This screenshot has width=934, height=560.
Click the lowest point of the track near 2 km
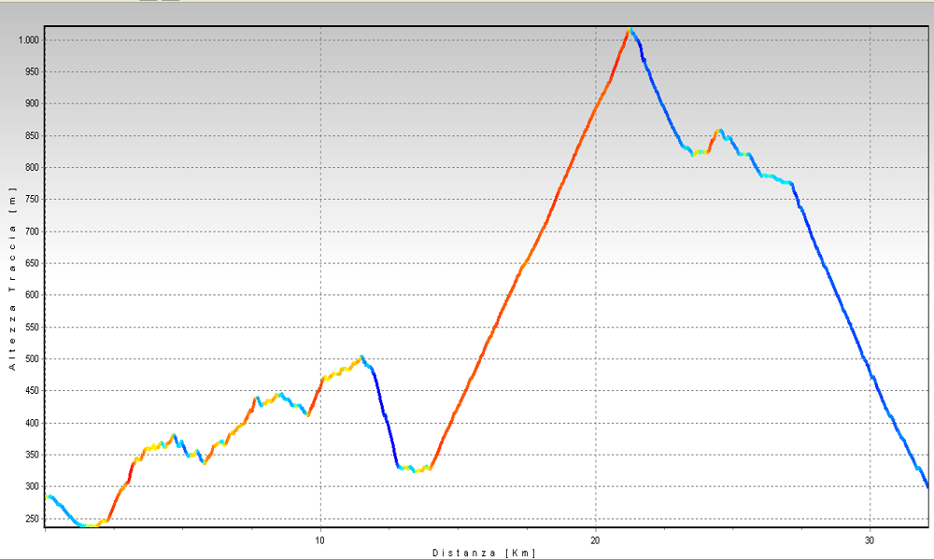(x=87, y=525)
